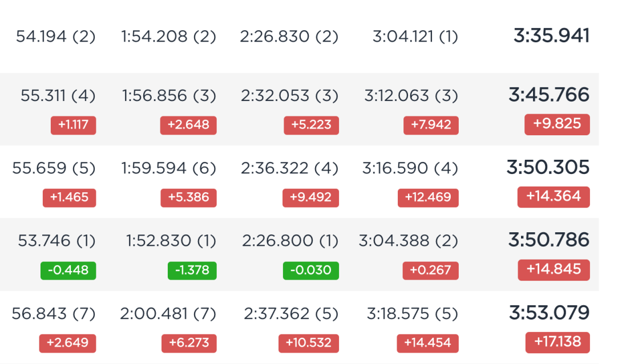The height and width of the screenshot is (364, 622).
Task: Select final time 3:50.786
Action: [x=549, y=240]
